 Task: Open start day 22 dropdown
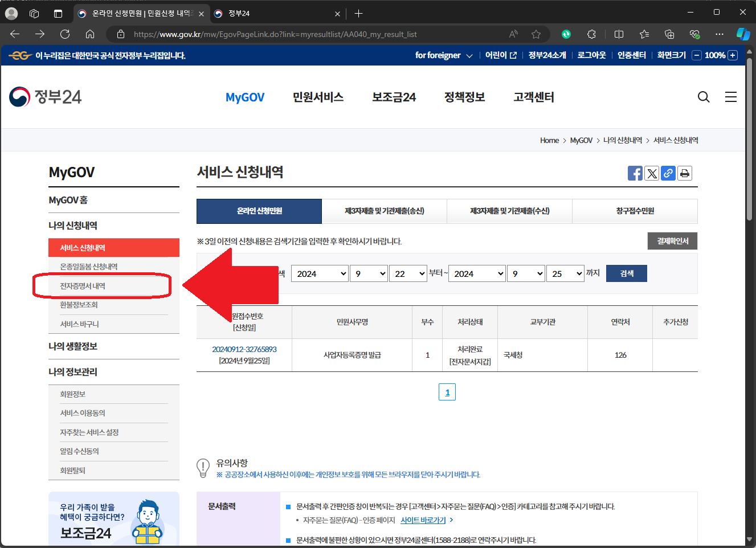tap(408, 273)
